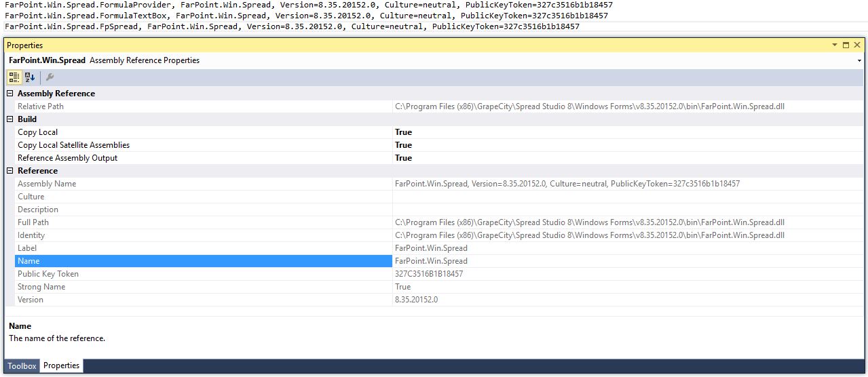Select the Full Path property label
The width and height of the screenshot is (868, 377).
33,222
